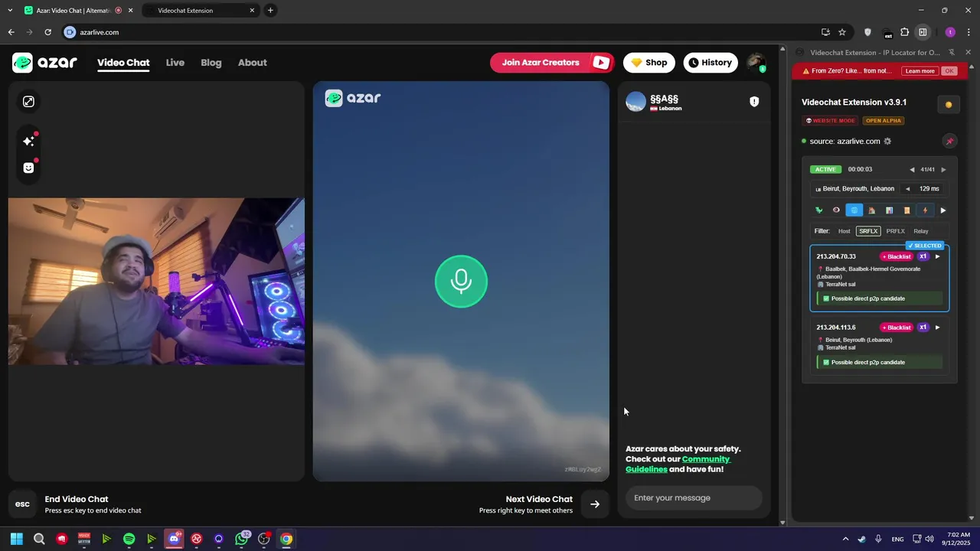Expand the 213.204.113.6 entry arrow
Image resolution: width=980 pixels, height=551 pixels.
[938, 328]
